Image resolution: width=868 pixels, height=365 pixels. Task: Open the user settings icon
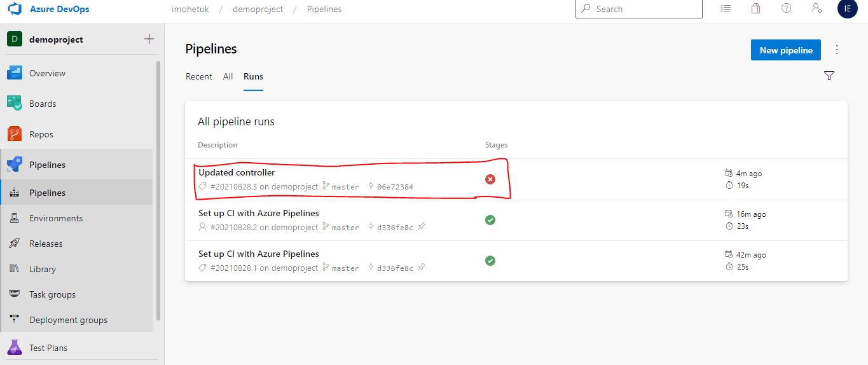coord(817,9)
